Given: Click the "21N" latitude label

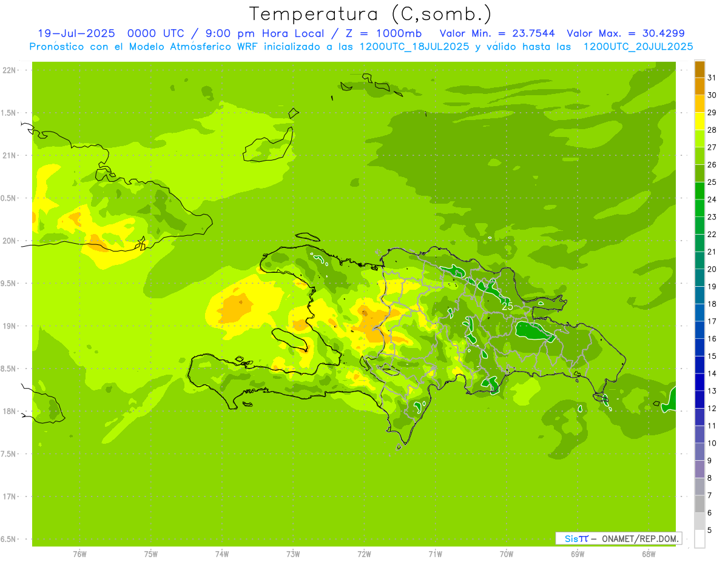Looking at the screenshot, I should coord(9,156).
